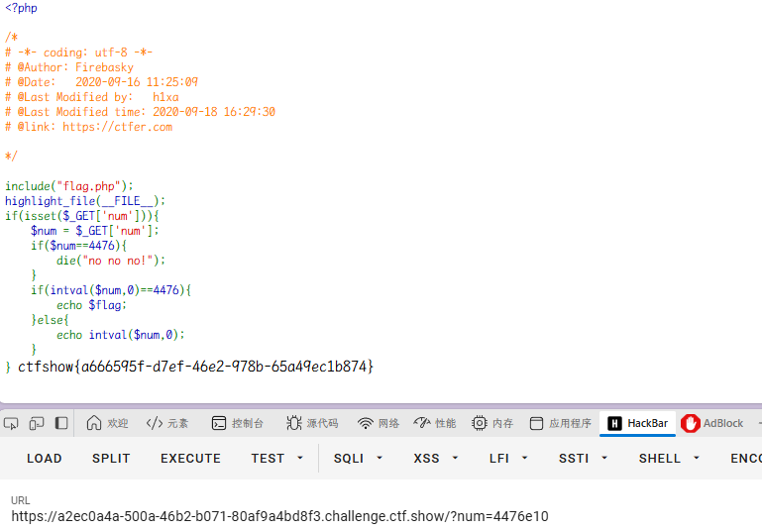Switch to the 元素 tab label
This screenshot has width=762, height=532.
click(x=177, y=424)
